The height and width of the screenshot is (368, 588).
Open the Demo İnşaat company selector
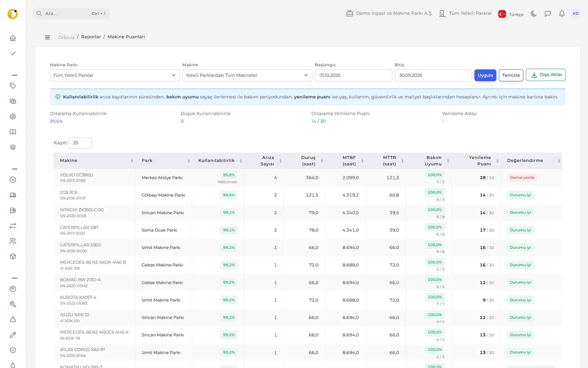tap(389, 13)
